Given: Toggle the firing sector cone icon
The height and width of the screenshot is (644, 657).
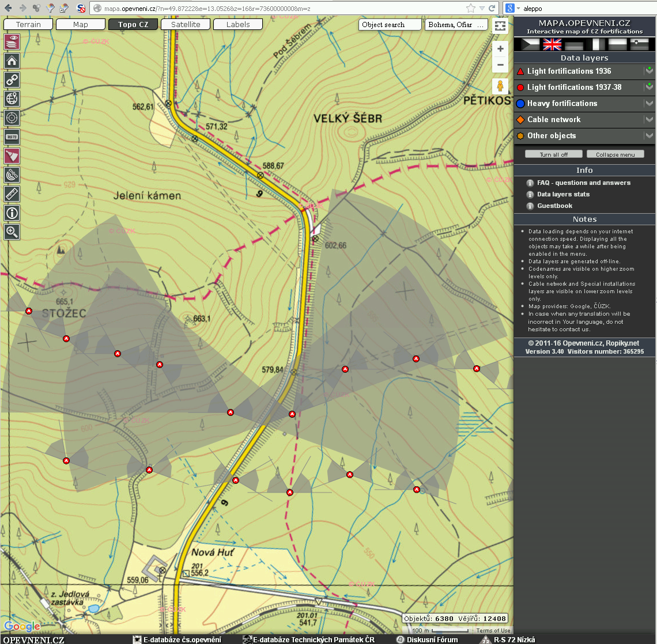Looking at the screenshot, I should point(12,156).
